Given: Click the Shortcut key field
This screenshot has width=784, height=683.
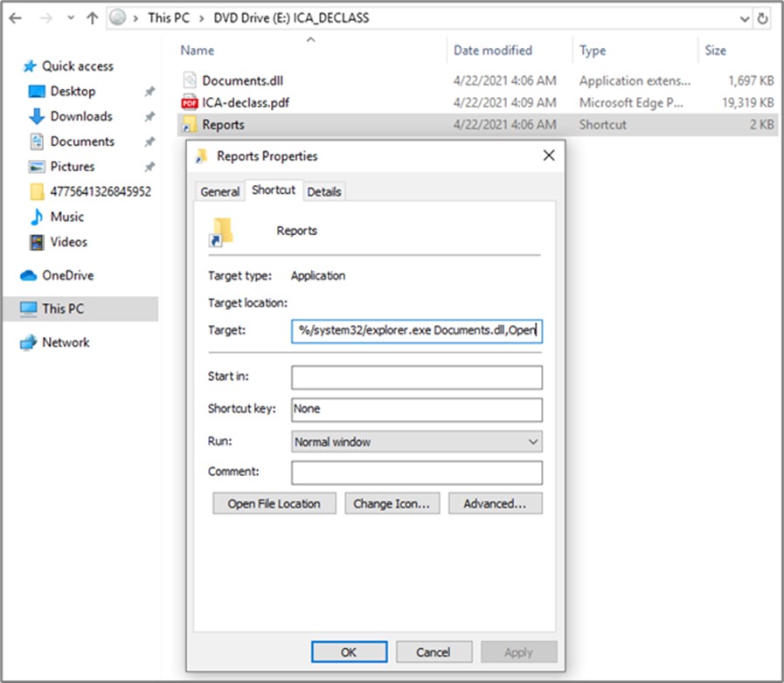Looking at the screenshot, I should click(x=416, y=409).
